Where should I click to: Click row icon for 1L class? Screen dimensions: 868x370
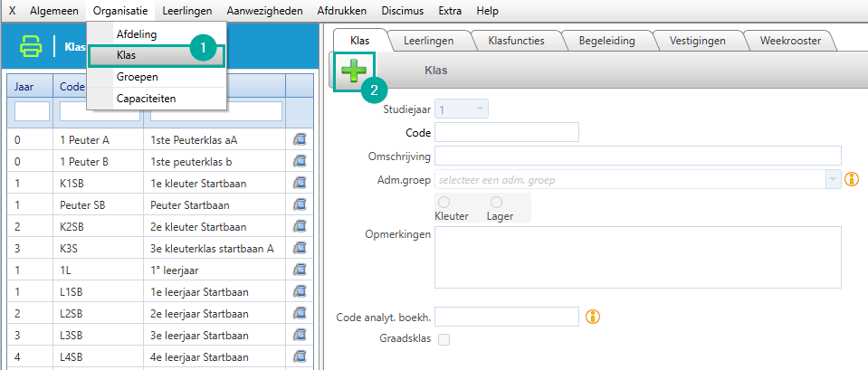(300, 270)
